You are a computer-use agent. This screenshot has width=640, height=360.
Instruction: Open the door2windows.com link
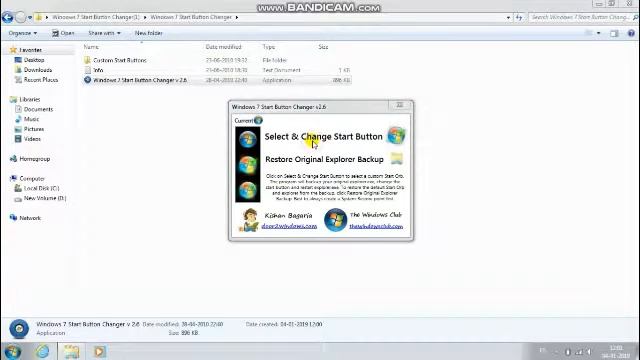(289, 226)
